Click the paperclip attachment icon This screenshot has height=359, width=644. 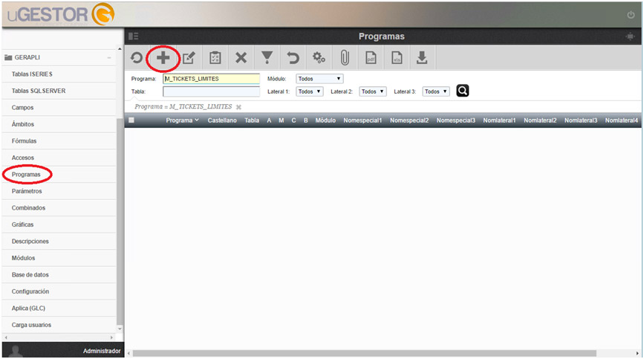coord(345,58)
